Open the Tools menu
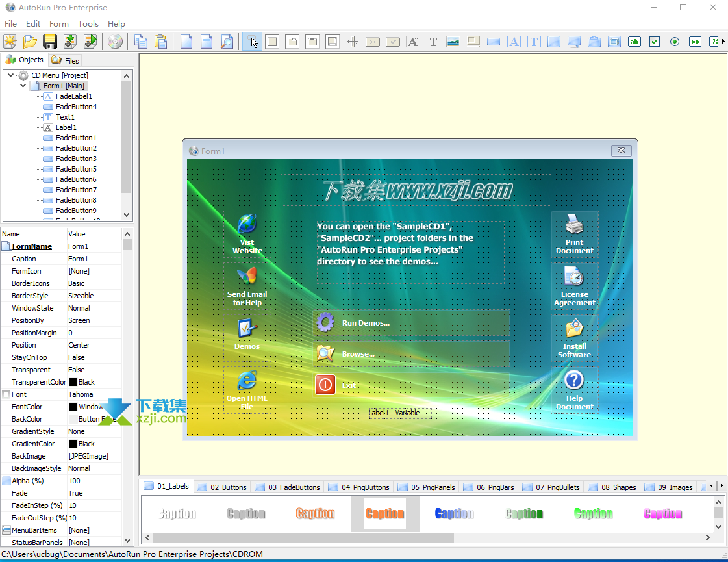Screen dimensions: 728x562 click(x=88, y=23)
